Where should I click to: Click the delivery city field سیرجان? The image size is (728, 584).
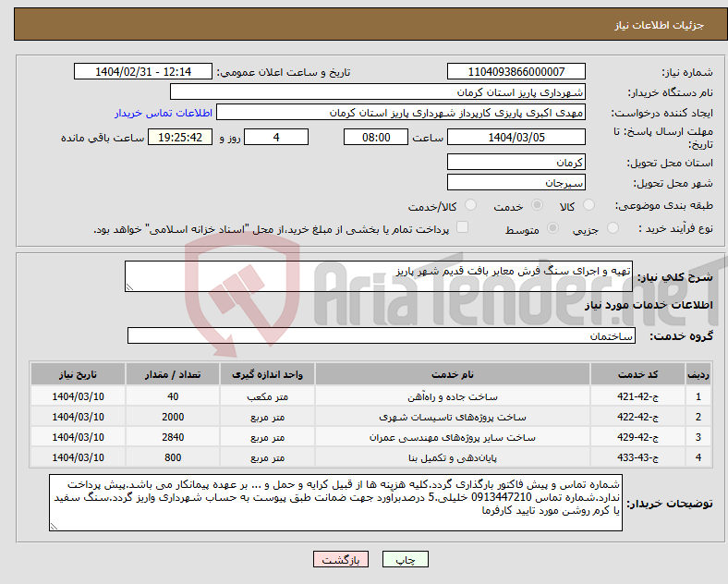coord(516,182)
